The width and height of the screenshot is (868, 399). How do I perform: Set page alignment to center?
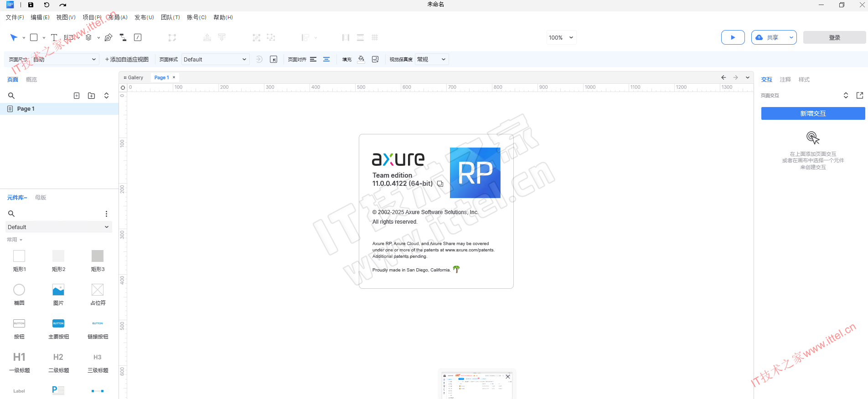point(326,59)
